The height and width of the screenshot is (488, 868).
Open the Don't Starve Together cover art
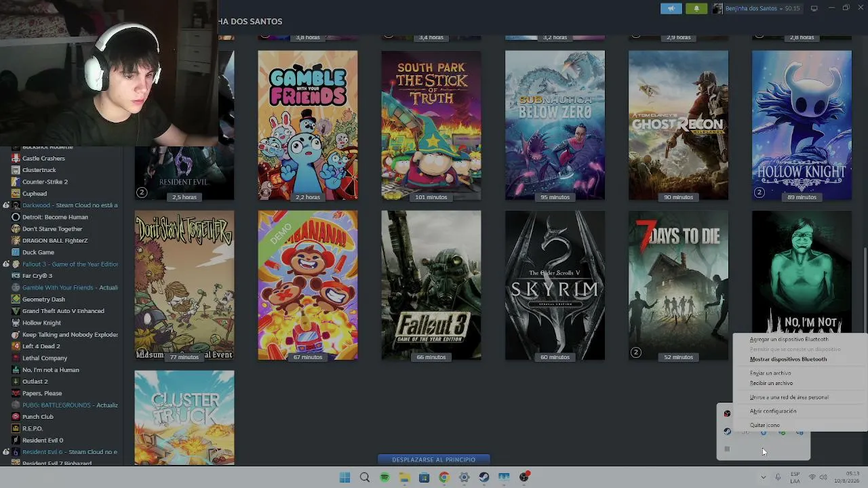(x=184, y=285)
